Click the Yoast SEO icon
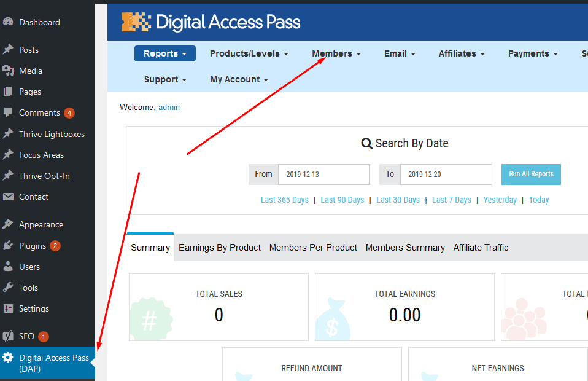 point(8,336)
